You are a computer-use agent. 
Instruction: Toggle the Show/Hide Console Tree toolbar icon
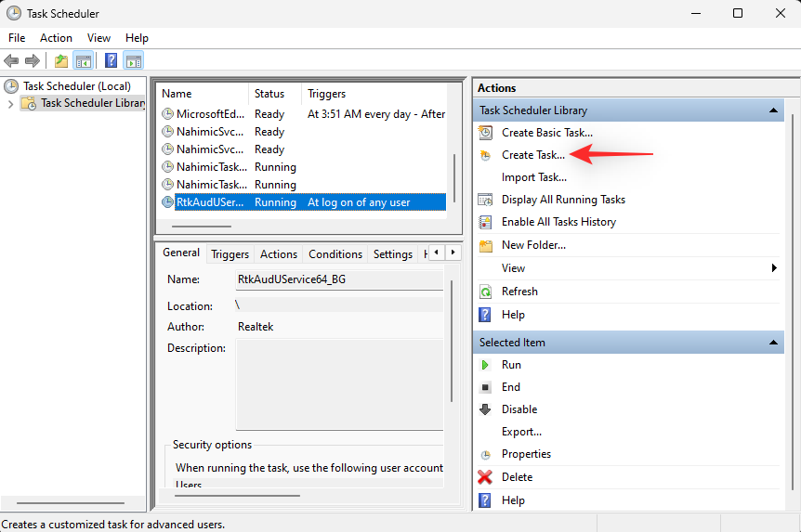coord(84,60)
